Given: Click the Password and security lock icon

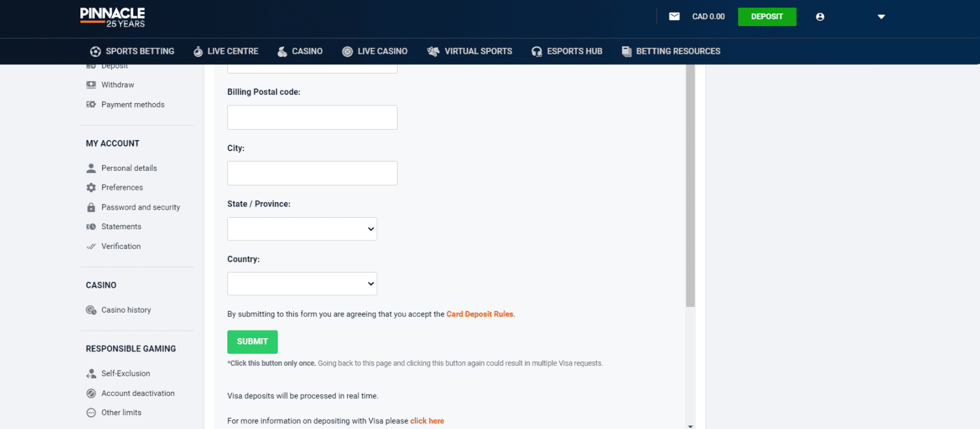Looking at the screenshot, I should pyautogui.click(x=91, y=207).
